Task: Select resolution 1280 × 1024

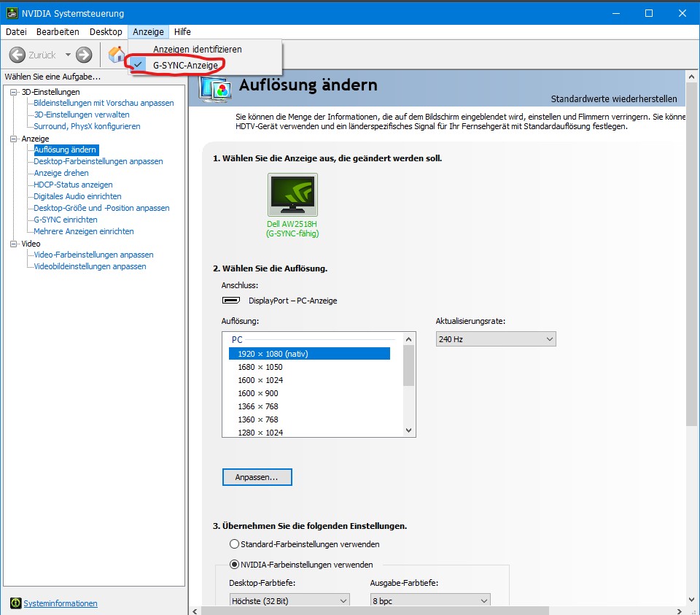Action: coord(261,433)
